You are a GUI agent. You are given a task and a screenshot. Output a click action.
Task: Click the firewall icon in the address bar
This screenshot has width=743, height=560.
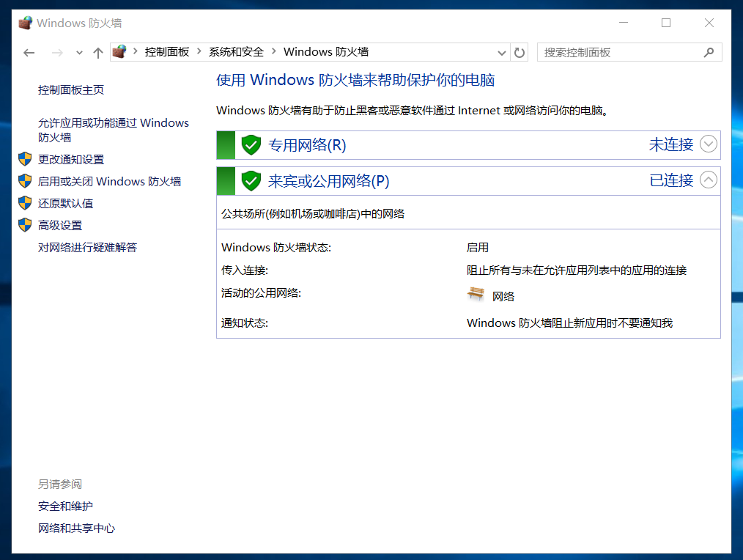[119, 51]
